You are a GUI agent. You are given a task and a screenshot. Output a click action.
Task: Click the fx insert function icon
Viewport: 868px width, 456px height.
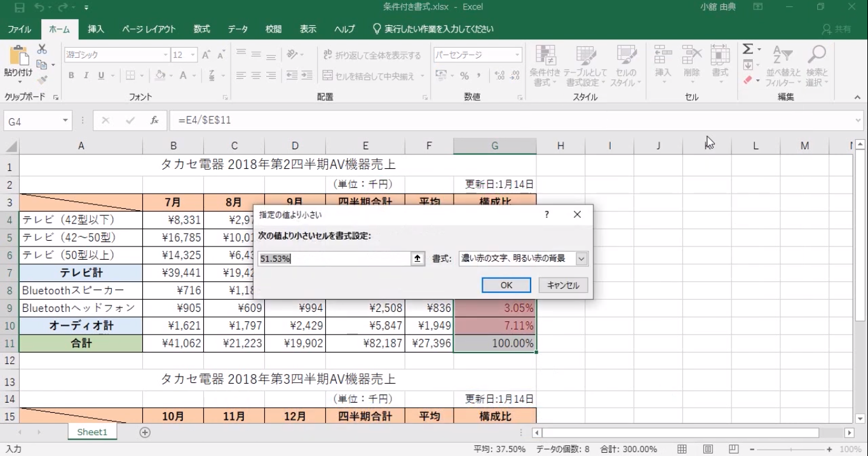click(154, 121)
